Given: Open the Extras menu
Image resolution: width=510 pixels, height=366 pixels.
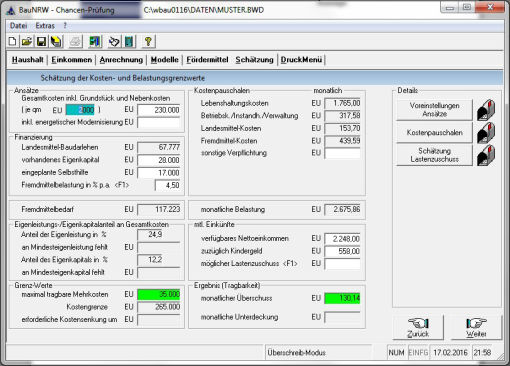Looking at the screenshot, I should pos(45,26).
